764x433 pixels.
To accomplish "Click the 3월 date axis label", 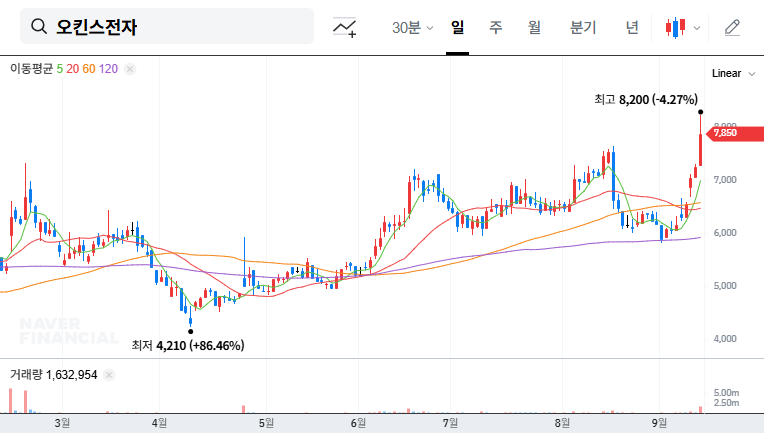I will [62, 423].
